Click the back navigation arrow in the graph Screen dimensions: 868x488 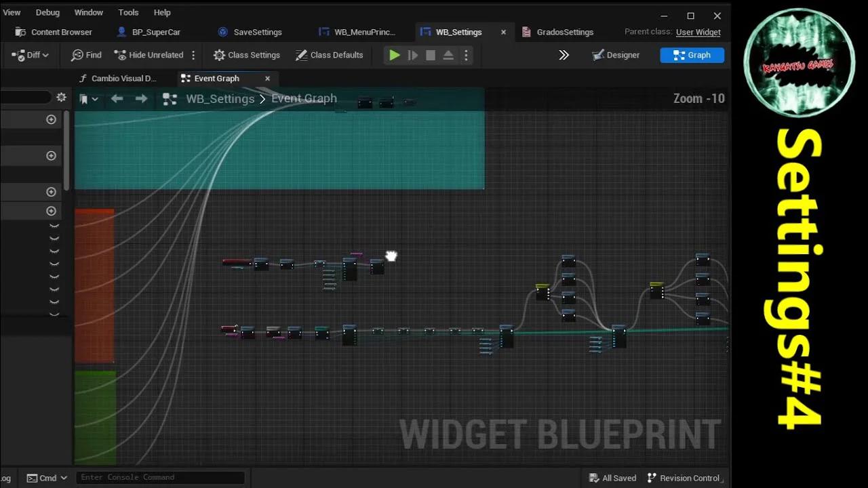tap(117, 99)
